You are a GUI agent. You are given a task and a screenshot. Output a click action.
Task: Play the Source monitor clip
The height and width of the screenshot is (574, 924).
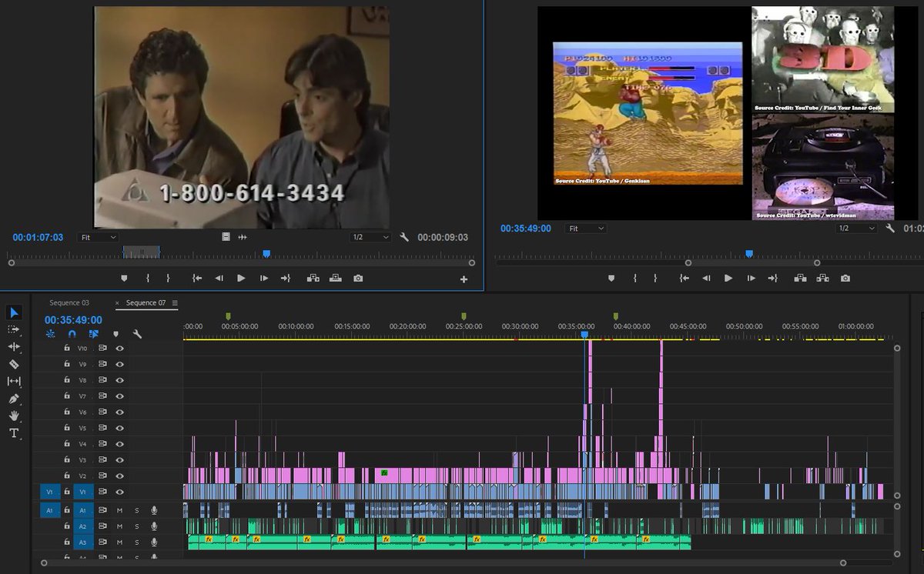(241, 279)
